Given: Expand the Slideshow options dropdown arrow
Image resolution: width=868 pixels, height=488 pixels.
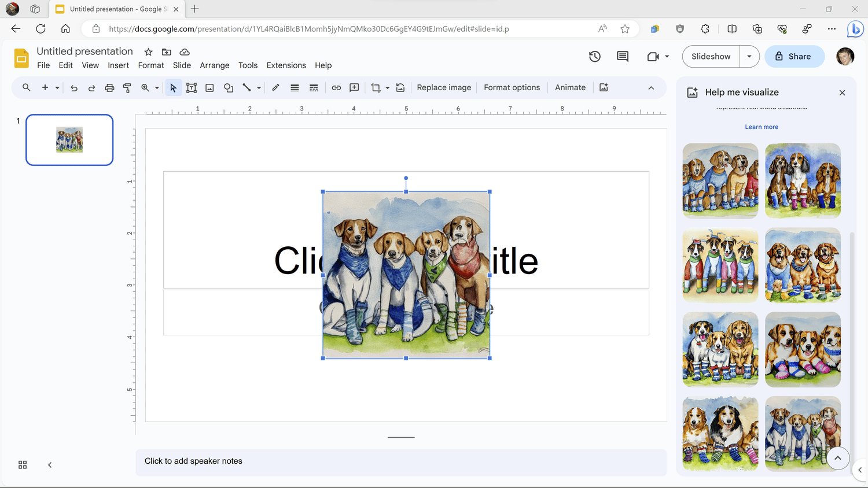Looking at the screenshot, I should (749, 57).
